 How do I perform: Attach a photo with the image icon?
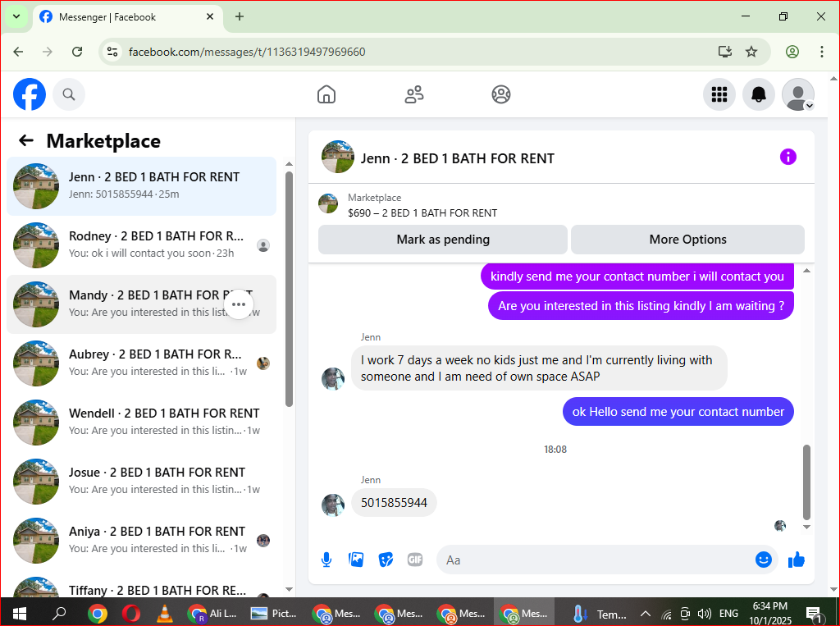pyautogui.click(x=356, y=560)
